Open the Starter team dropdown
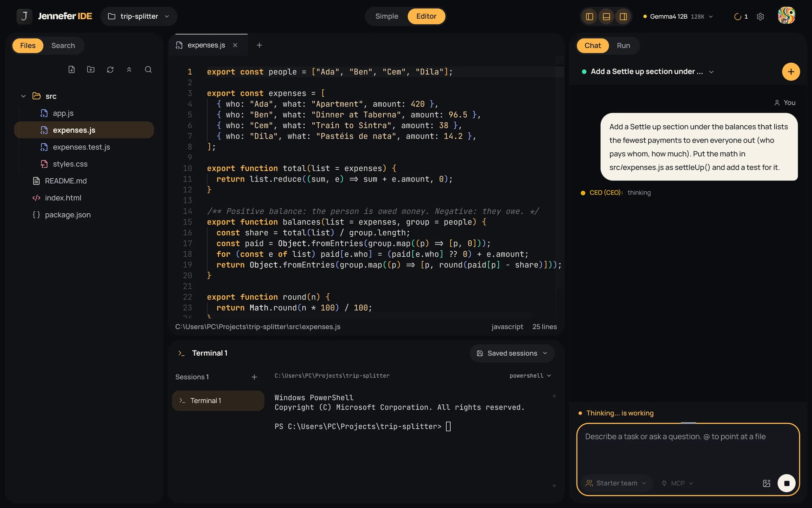The image size is (812, 508). click(616, 483)
